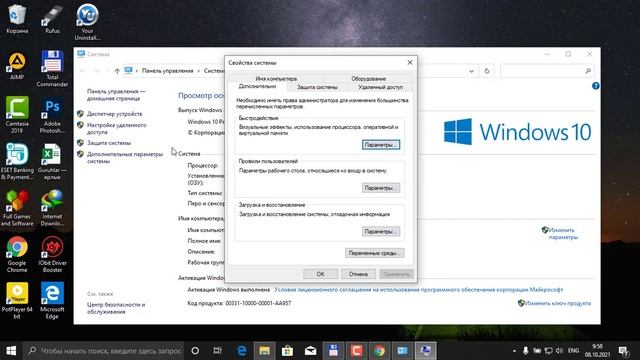
Task: Open Диспетчер устройств link in the sidebar
Action: [114, 114]
